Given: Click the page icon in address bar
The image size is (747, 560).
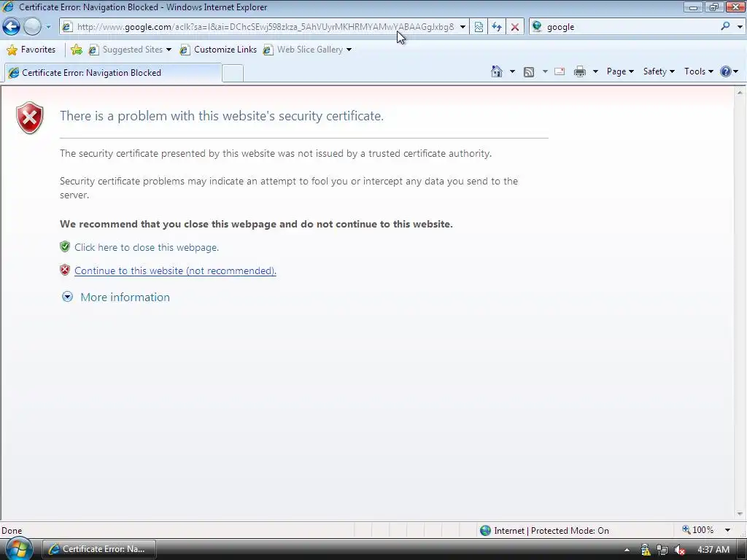Looking at the screenshot, I should pos(67,27).
